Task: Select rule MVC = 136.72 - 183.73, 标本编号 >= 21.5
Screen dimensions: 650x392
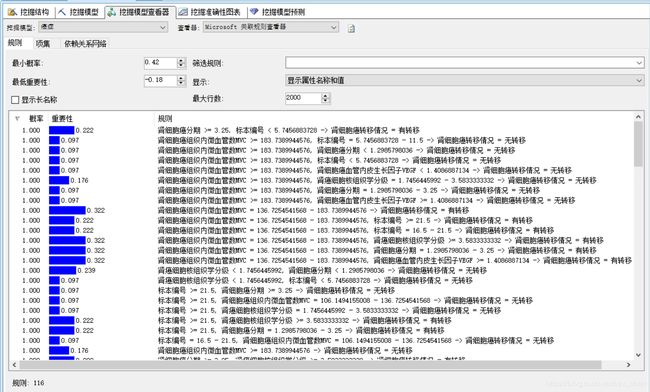Action: point(345,220)
